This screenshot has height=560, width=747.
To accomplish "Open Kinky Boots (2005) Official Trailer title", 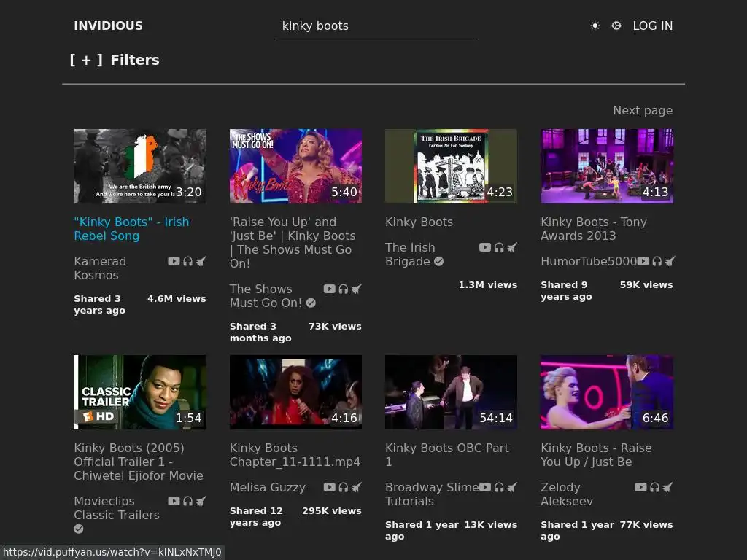I will pyautogui.click(x=138, y=462).
